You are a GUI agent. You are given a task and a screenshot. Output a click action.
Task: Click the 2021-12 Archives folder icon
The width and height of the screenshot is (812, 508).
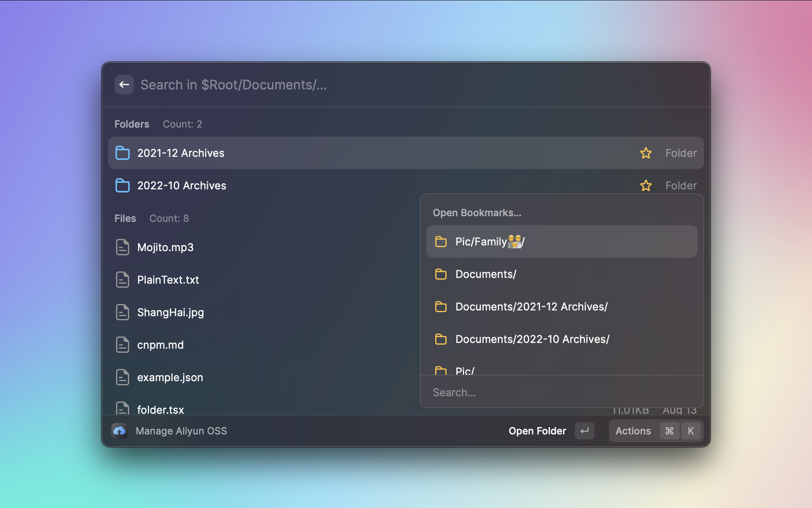coord(122,153)
